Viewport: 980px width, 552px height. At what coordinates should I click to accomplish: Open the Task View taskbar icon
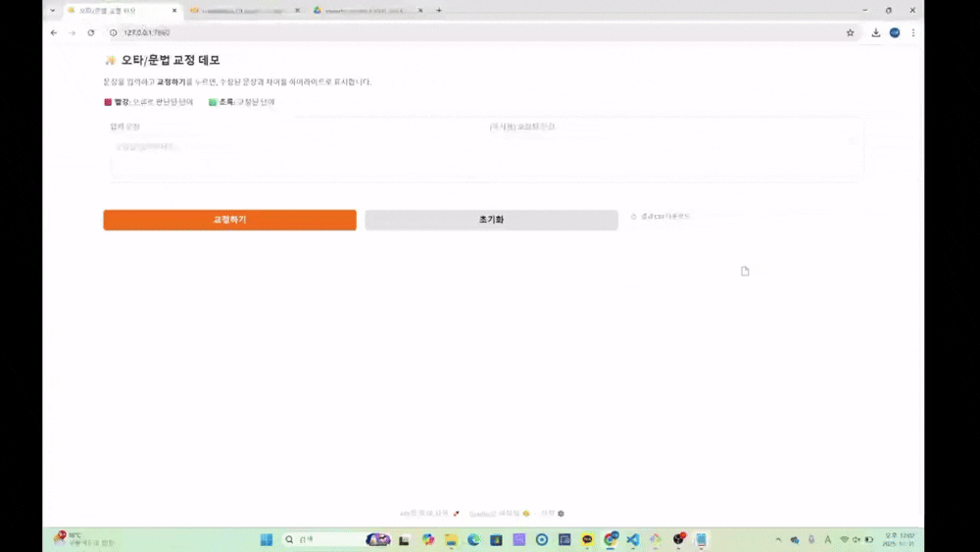tap(405, 539)
